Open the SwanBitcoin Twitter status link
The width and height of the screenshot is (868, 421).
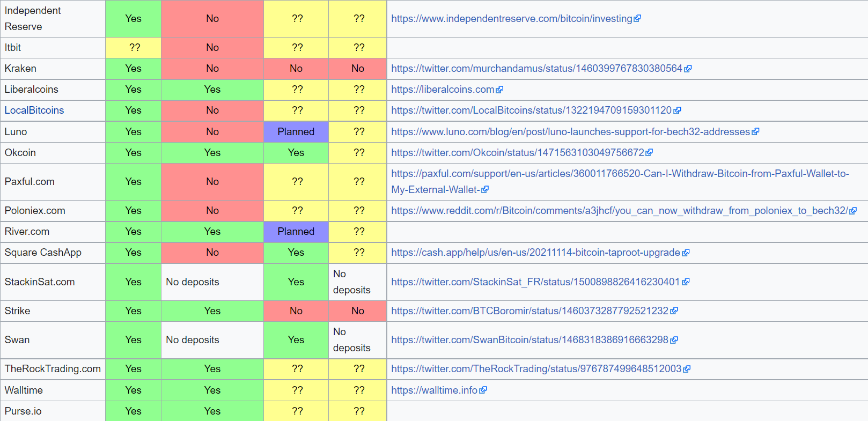coord(529,340)
